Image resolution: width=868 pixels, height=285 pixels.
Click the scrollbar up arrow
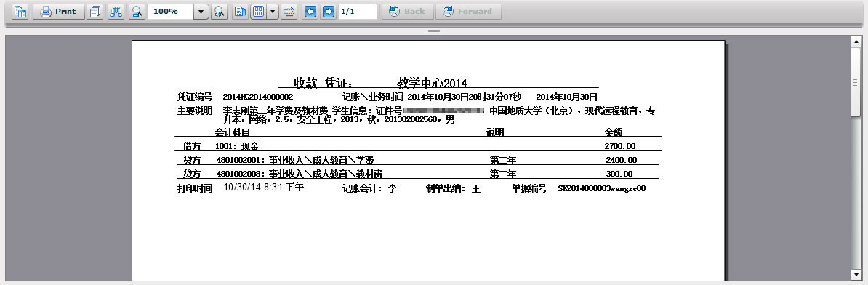tap(856, 41)
